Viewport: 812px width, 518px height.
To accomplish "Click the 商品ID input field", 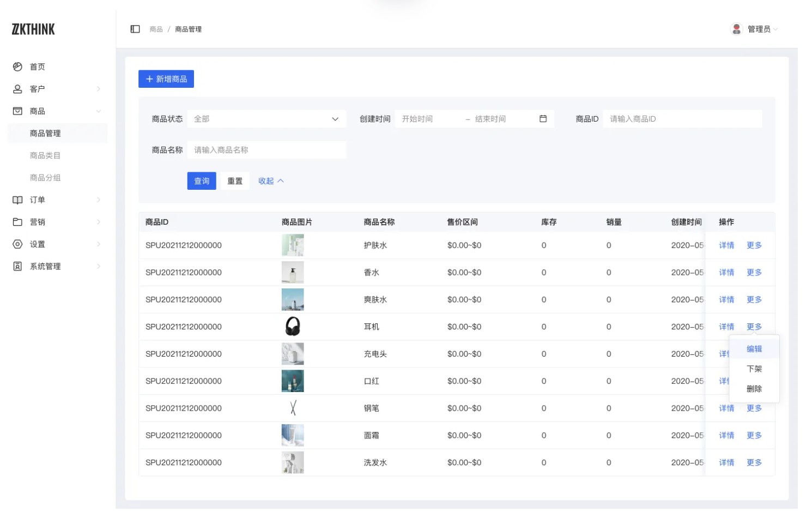I will tap(682, 119).
